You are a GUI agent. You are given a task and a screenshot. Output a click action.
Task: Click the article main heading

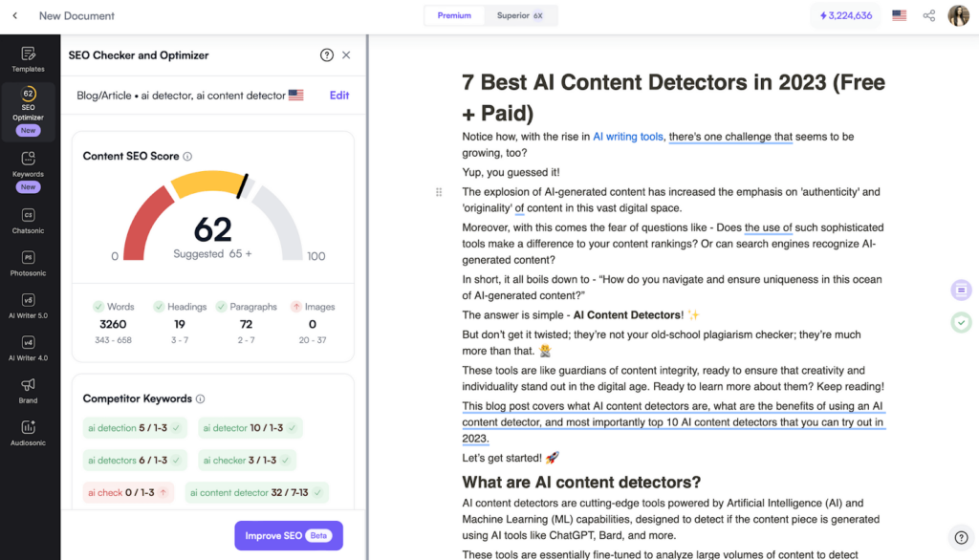tap(674, 97)
